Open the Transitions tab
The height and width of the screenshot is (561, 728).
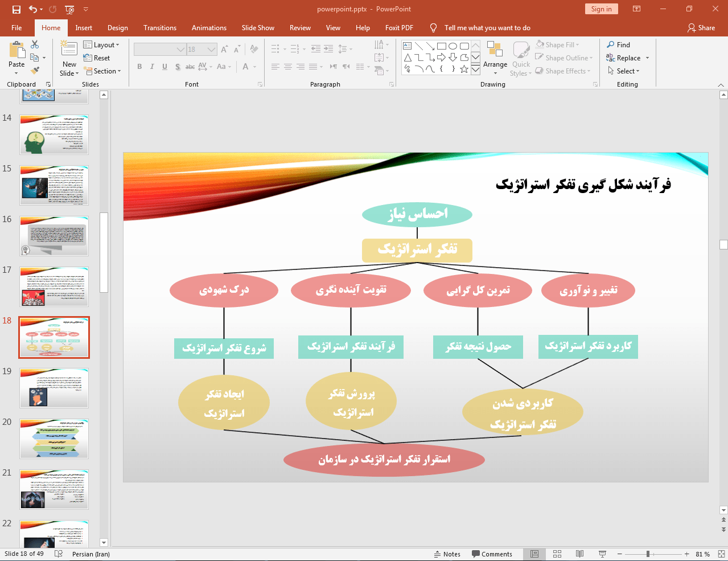click(160, 28)
